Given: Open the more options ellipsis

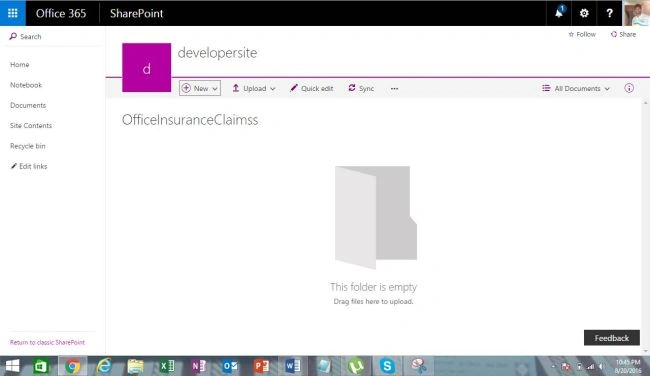Looking at the screenshot, I should 394,88.
